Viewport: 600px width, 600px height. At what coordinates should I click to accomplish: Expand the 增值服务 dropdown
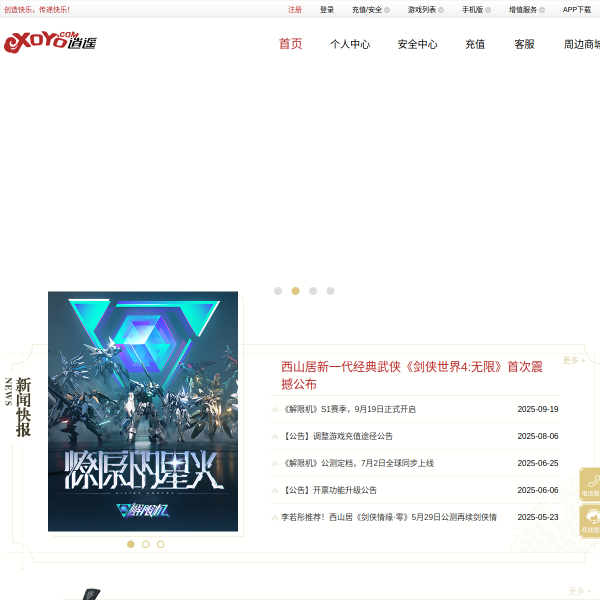(x=527, y=10)
